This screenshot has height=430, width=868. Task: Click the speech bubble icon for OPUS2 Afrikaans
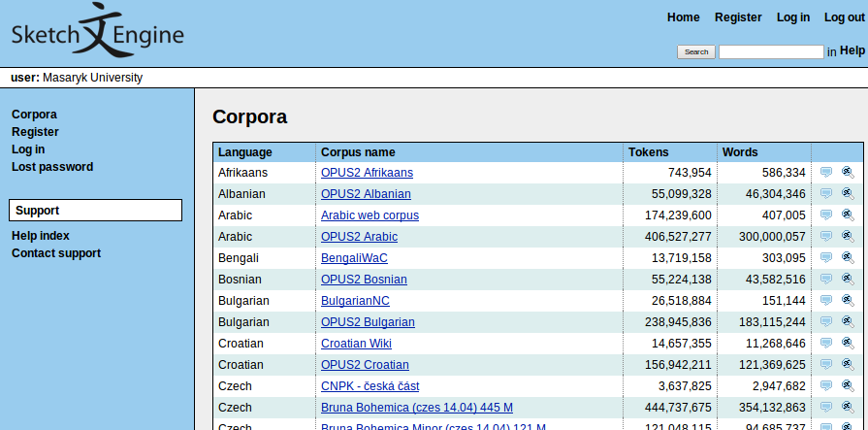tap(826, 173)
